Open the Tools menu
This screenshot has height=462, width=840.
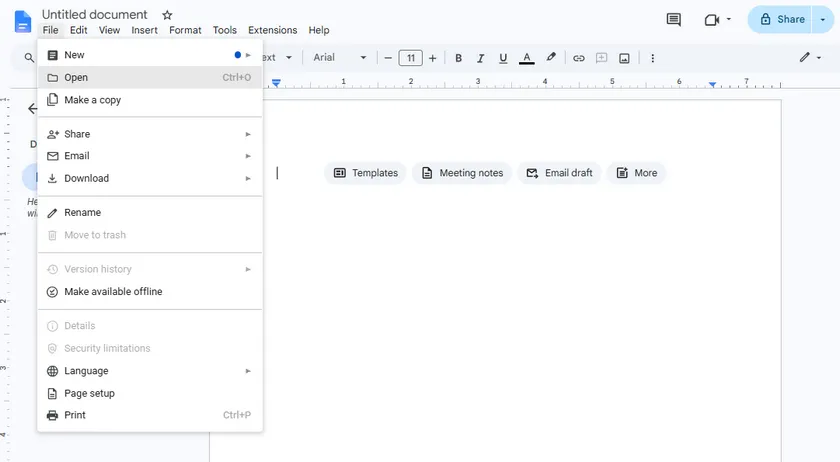click(x=224, y=30)
